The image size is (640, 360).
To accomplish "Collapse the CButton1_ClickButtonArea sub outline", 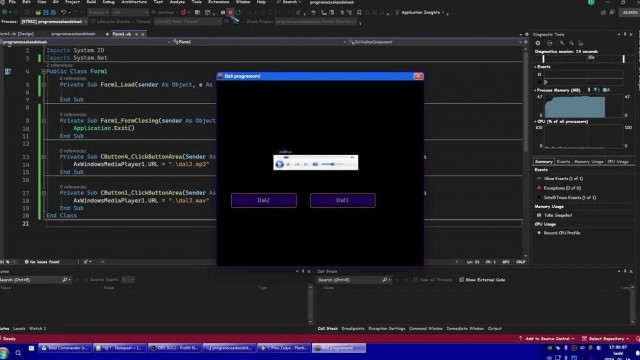I will tap(44, 193).
